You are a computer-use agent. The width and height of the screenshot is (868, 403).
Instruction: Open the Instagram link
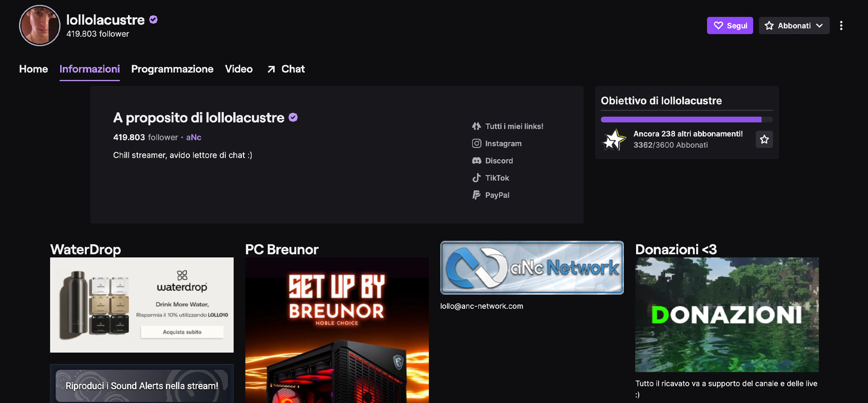497,144
